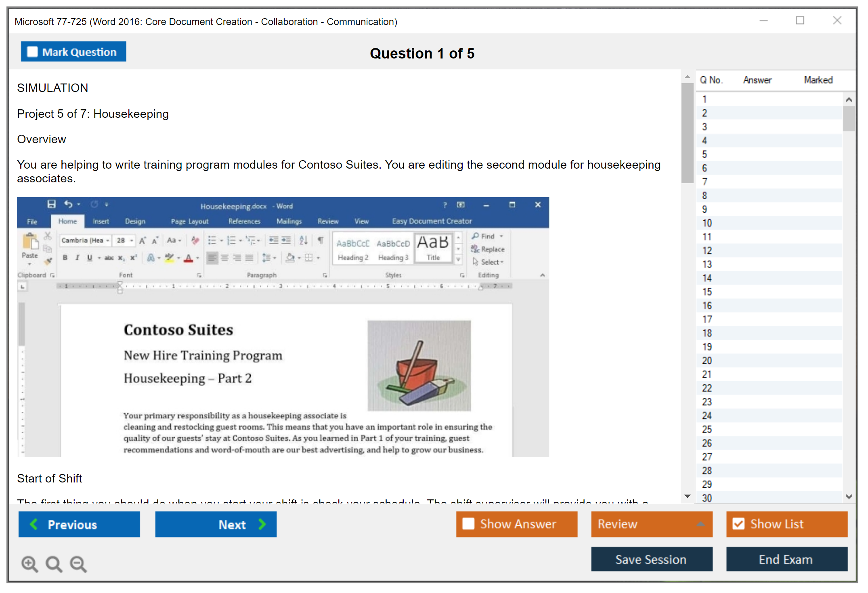Click the Save disk icon in Word
The image size is (868, 593).
(51, 204)
